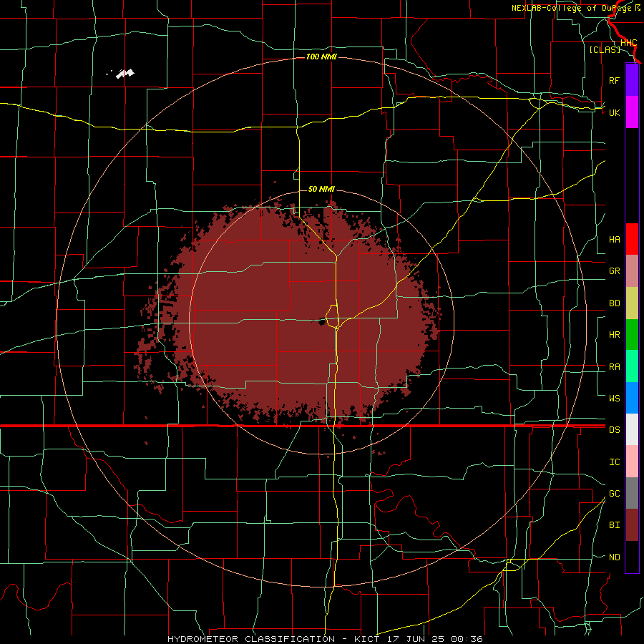Pick the dark green HR legend color

[x=632, y=334]
